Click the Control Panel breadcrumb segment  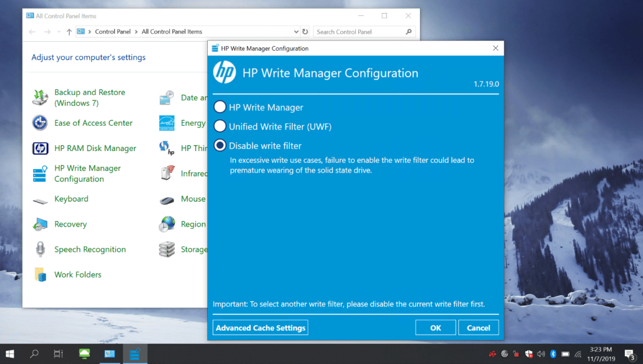coord(113,31)
